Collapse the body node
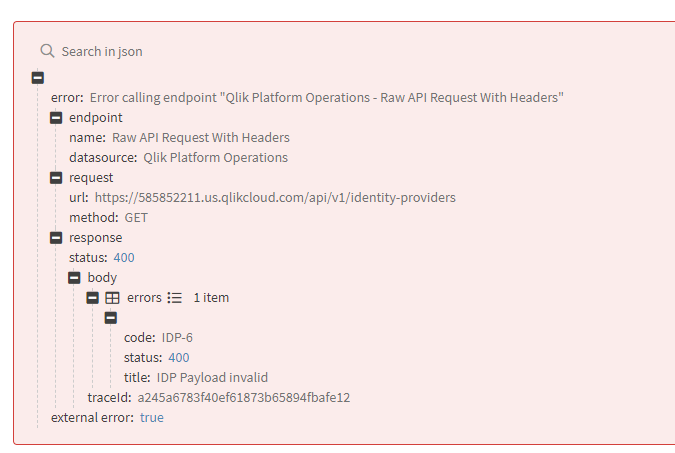675x453 pixels. (74, 278)
